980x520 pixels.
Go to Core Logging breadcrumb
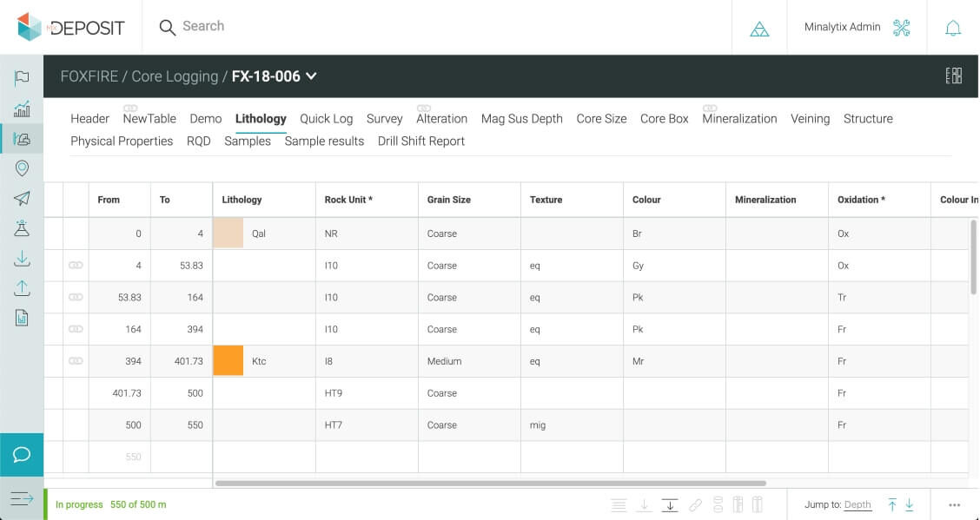[x=175, y=76]
